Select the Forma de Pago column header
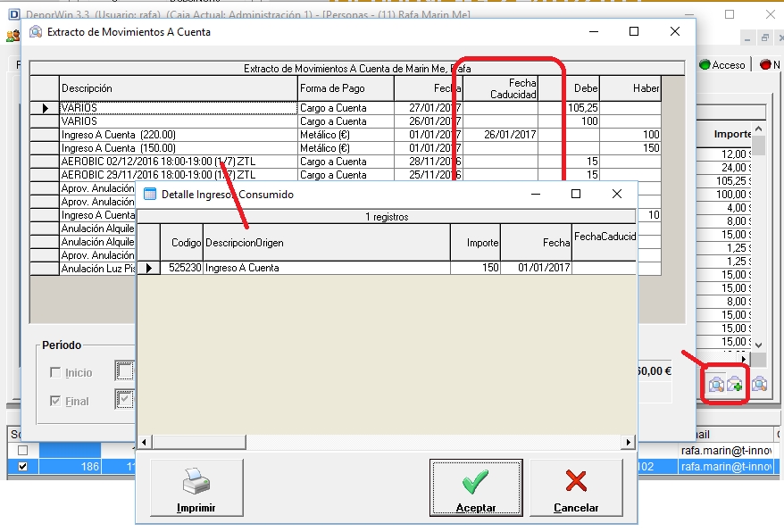Screen dimensions: 784x532 point(346,88)
